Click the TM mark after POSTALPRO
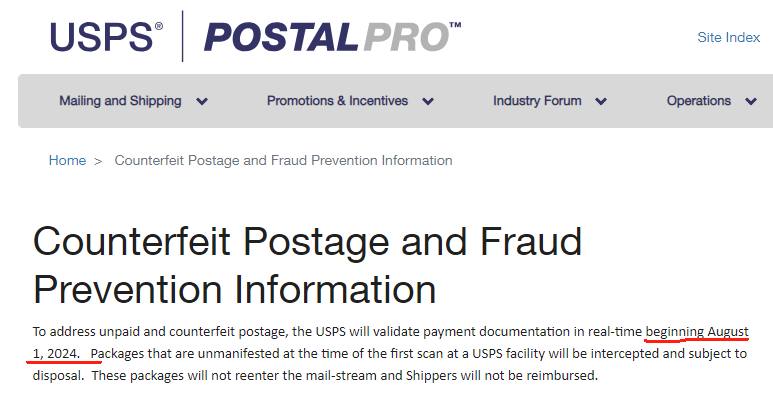The width and height of the screenshot is (773, 420). 455,25
